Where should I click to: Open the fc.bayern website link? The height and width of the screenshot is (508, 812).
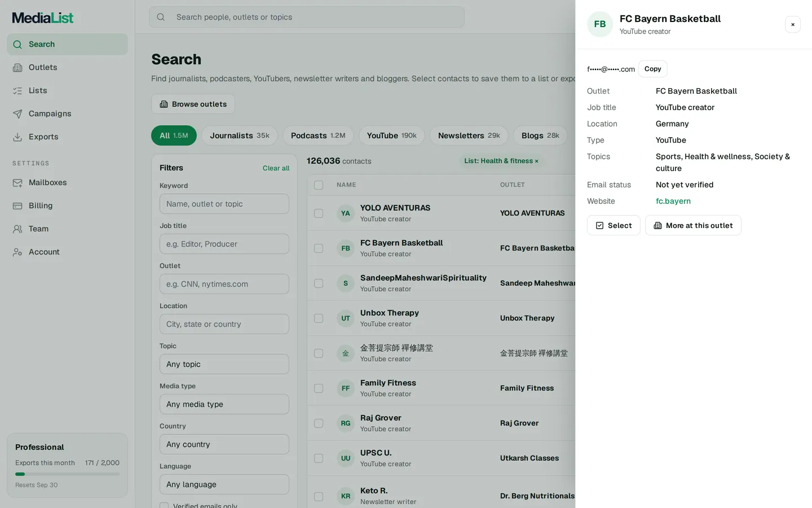point(673,201)
